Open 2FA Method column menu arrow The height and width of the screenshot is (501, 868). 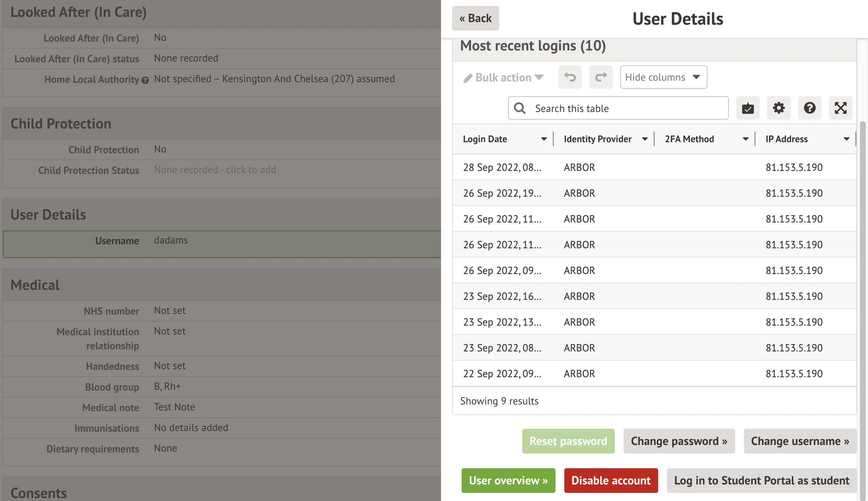(745, 139)
